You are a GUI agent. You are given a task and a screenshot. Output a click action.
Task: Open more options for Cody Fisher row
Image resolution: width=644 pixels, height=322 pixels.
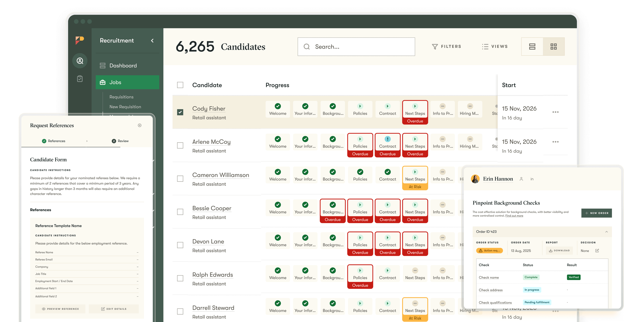[x=555, y=112]
